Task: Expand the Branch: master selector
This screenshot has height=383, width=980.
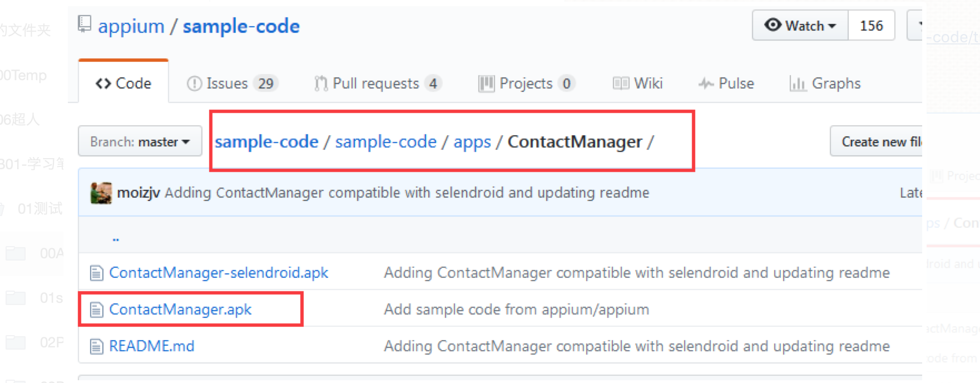Action: click(x=140, y=141)
